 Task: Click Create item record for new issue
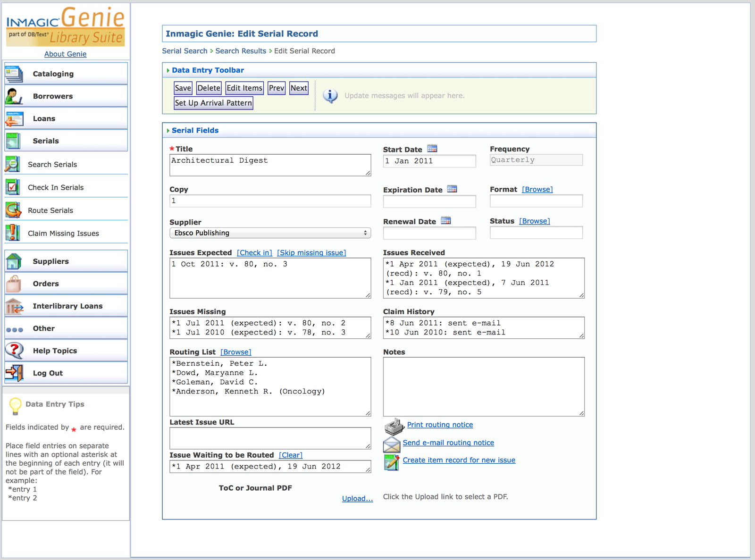[x=459, y=460]
